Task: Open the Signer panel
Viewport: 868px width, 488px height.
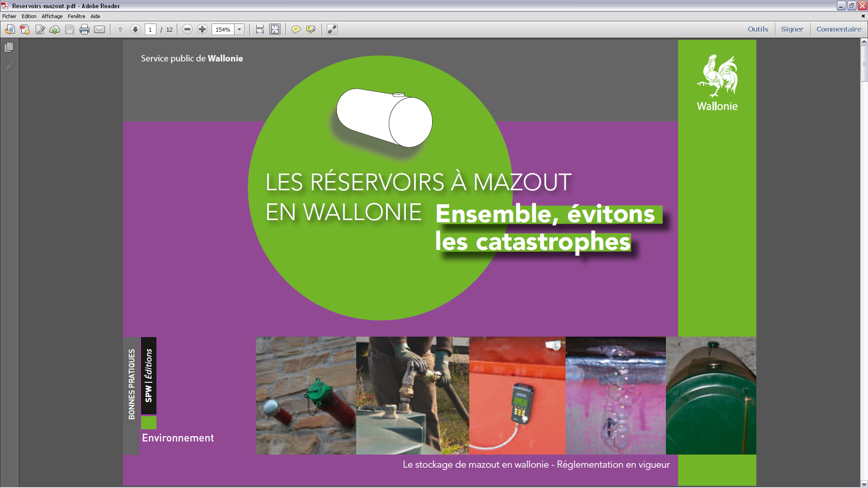Action: (792, 29)
